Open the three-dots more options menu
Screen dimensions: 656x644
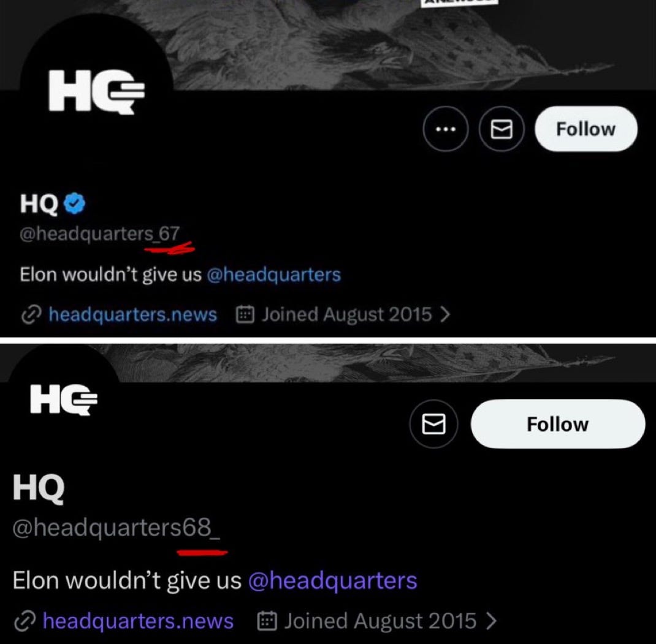(x=446, y=129)
